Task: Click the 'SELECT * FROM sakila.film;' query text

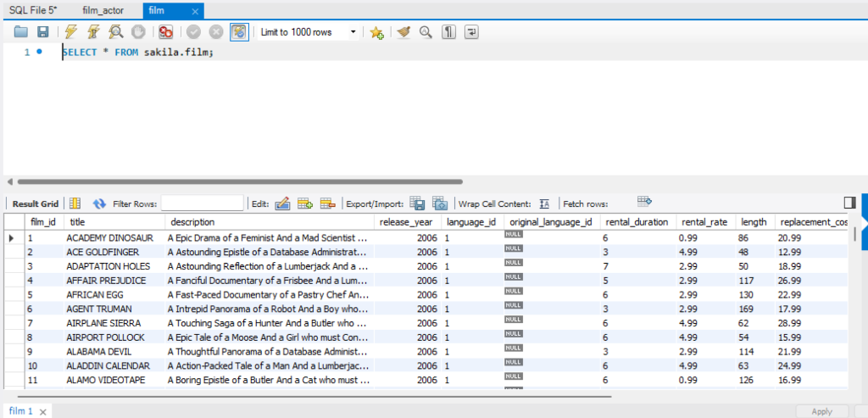Action: [x=137, y=52]
